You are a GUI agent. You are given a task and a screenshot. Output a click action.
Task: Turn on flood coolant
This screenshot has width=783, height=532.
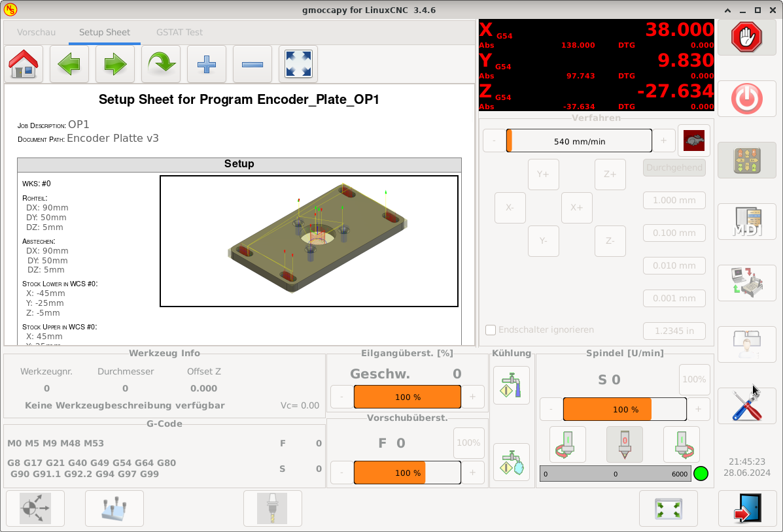(512, 386)
